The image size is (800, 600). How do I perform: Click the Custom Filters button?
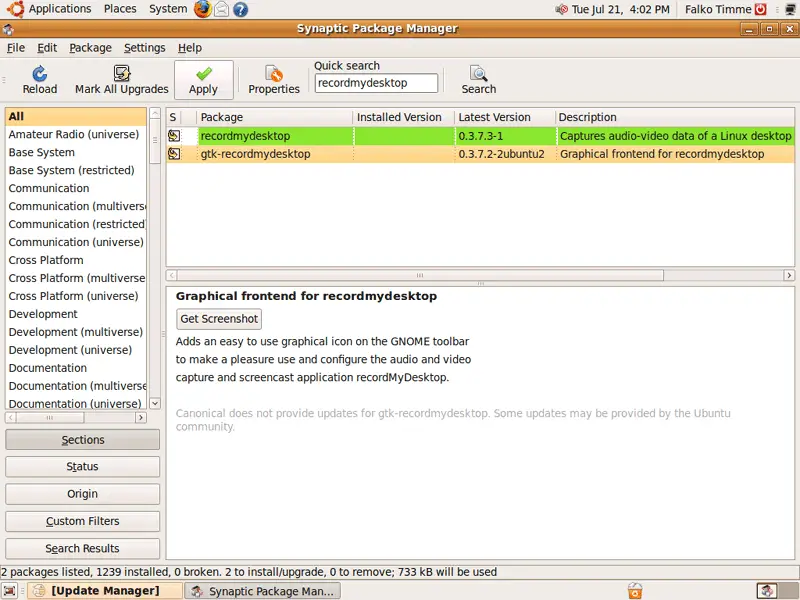click(83, 521)
